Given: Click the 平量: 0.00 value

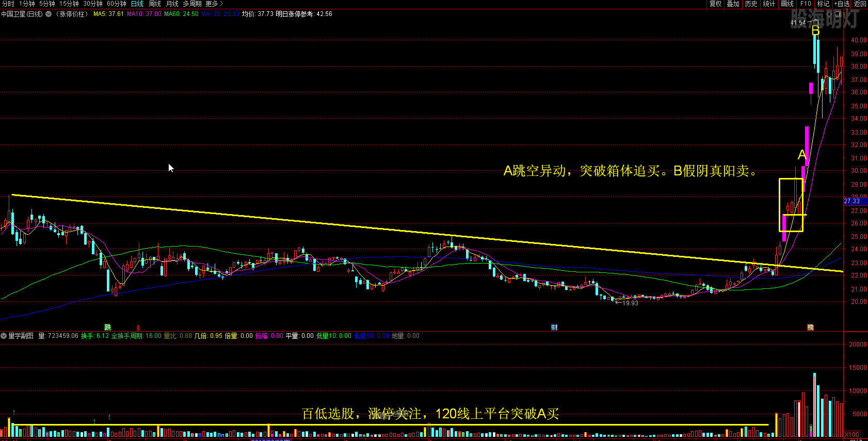Looking at the screenshot, I should click(x=300, y=336).
